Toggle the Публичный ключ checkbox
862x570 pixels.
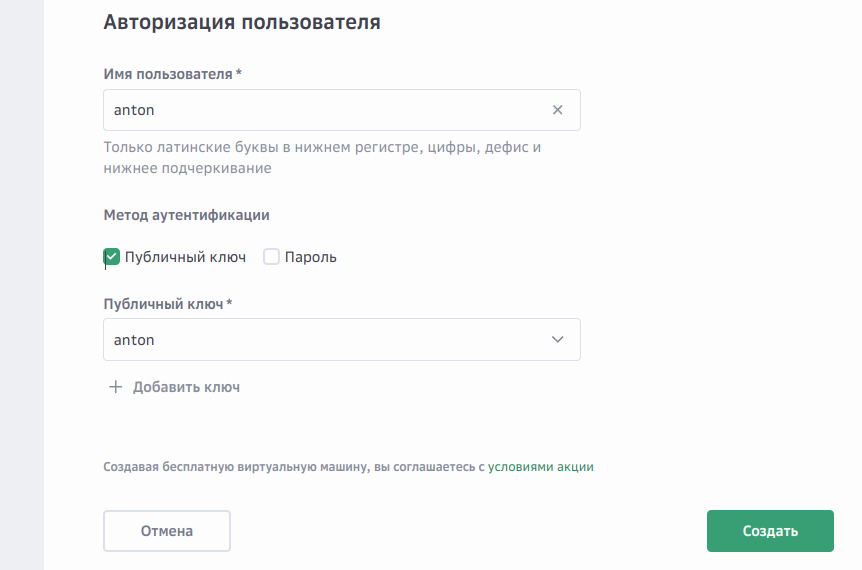point(112,257)
